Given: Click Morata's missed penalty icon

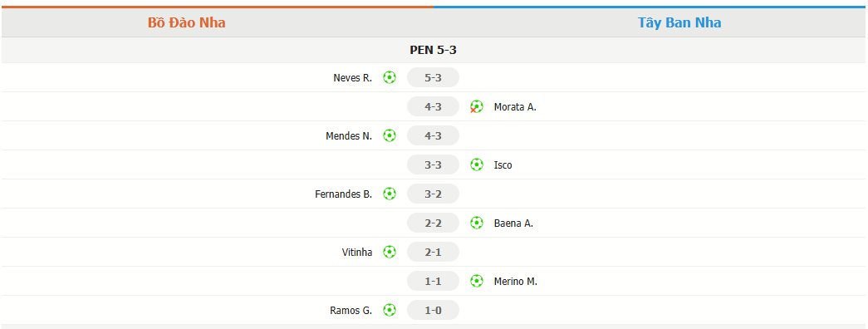Looking at the screenshot, I should [x=476, y=107].
